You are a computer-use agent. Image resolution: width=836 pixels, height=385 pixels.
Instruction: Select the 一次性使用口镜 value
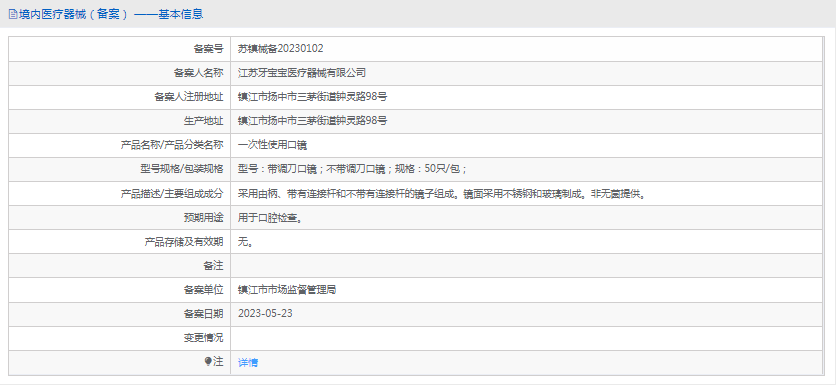coord(272,145)
